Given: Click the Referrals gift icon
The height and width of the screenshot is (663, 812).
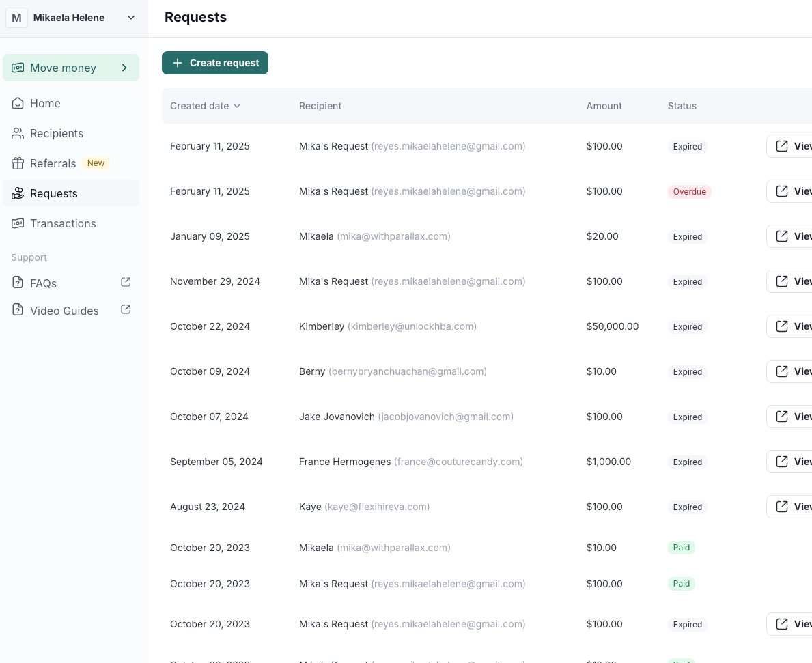Looking at the screenshot, I should click(x=18, y=163).
